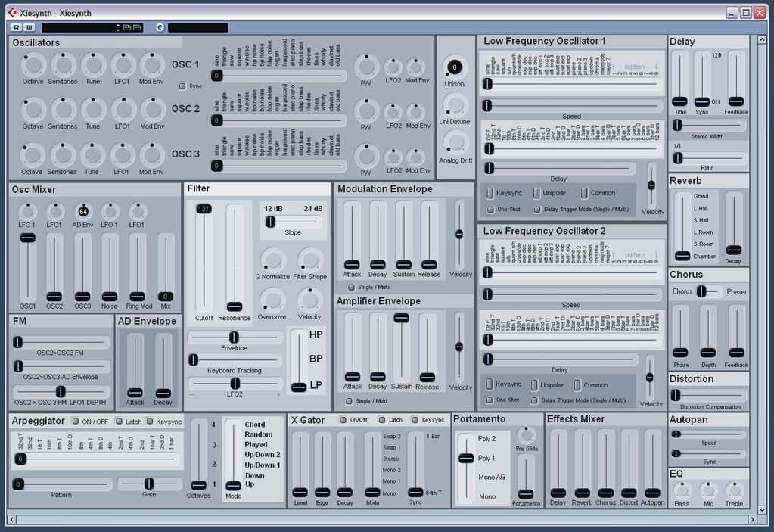Open the preset selector up/down arrows
774x532 pixels.
[119, 27]
